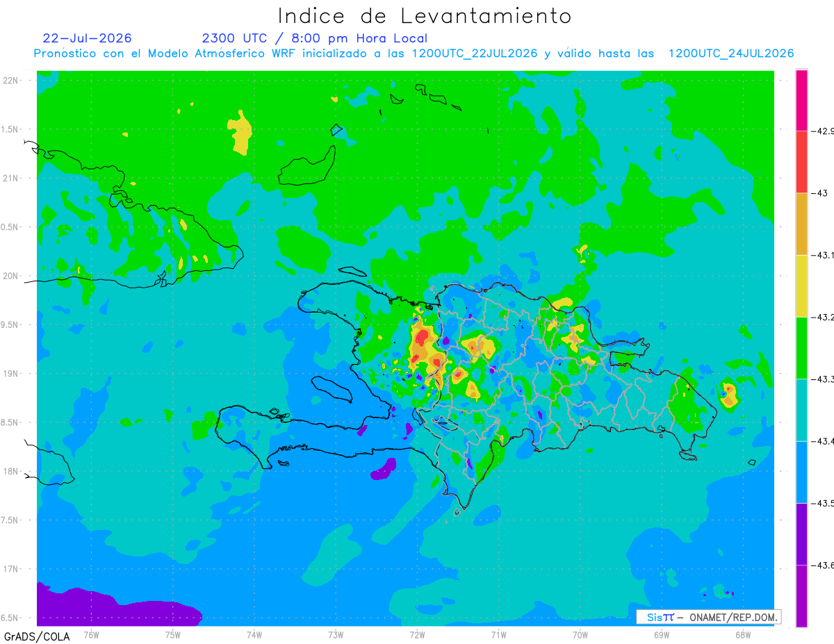834x644 pixels.
Task: Click "2300 UTC / 8:00 pm Hora Local" text
Action: [315, 38]
